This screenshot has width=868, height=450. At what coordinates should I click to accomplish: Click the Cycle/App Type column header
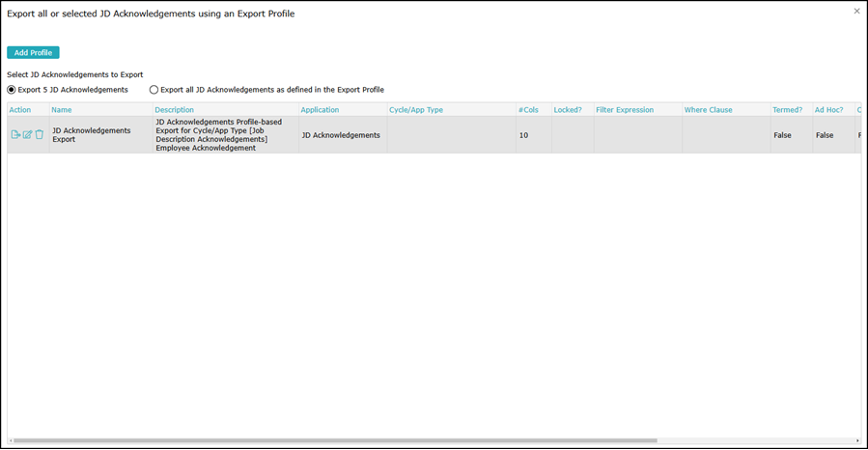416,110
